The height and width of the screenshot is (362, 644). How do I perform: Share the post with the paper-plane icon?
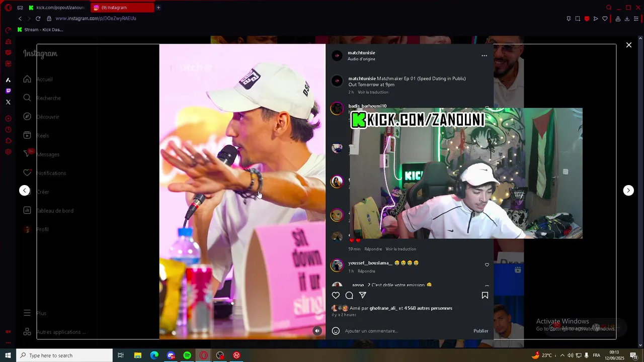[362, 296]
